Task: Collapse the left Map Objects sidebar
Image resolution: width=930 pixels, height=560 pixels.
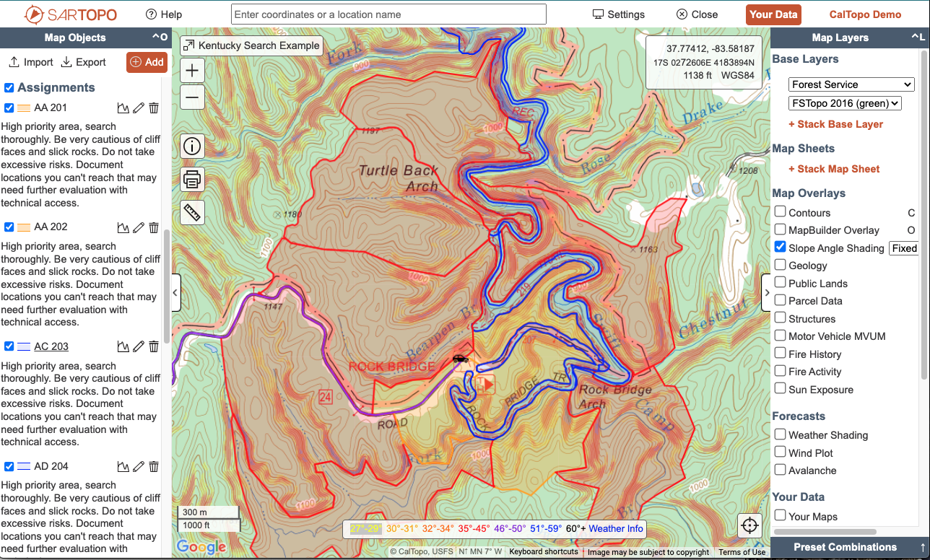Action: pyautogui.click(x=176, y=293)
